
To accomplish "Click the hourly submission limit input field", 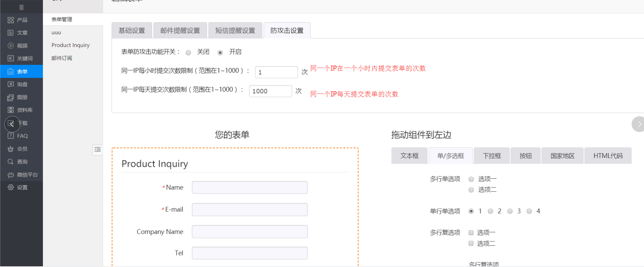I will 276,72.
